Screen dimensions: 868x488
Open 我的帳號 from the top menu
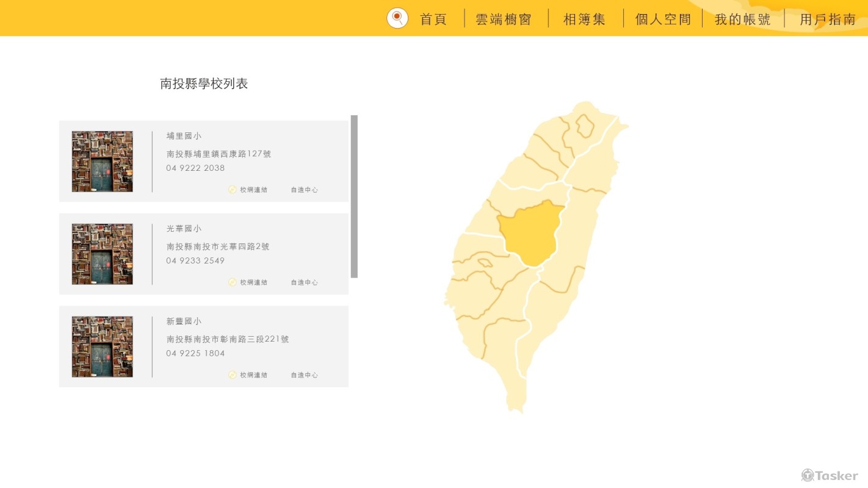coord(743,20)
